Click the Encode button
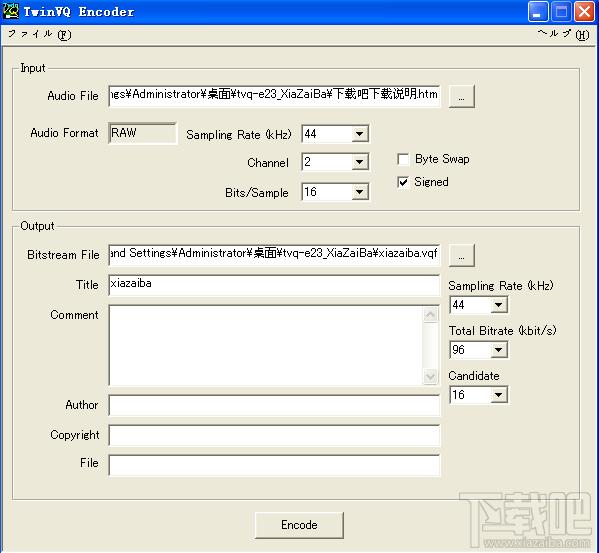 (299, 525)
